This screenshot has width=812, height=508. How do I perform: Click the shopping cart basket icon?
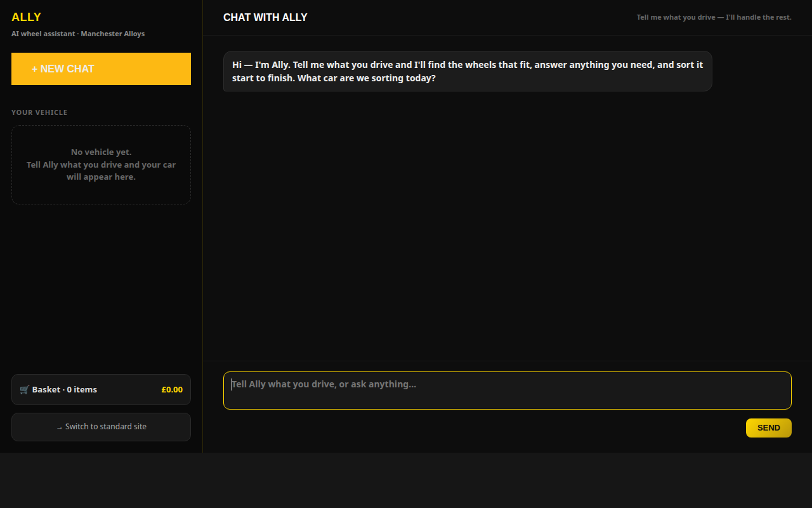click(x=24, y=390)
